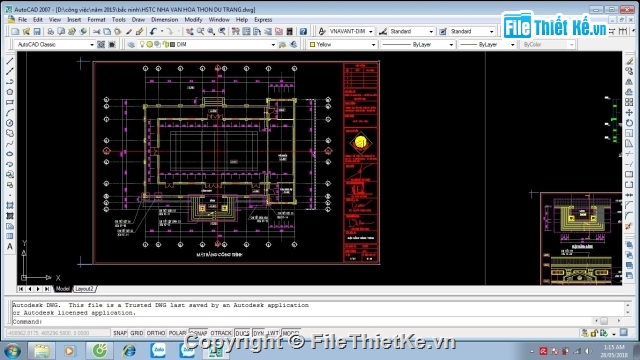Select the Move tool in Modify toolbar
The image size is (640, 360).
629,112
